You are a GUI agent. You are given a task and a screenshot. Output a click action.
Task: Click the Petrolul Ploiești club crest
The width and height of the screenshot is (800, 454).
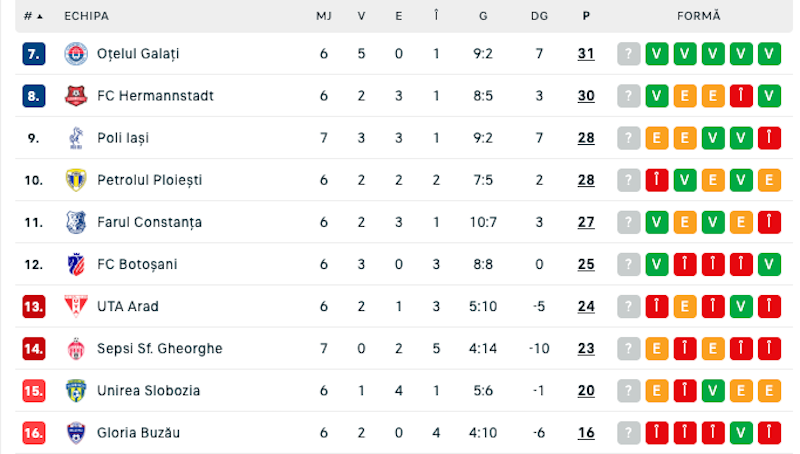coord(76,180)
